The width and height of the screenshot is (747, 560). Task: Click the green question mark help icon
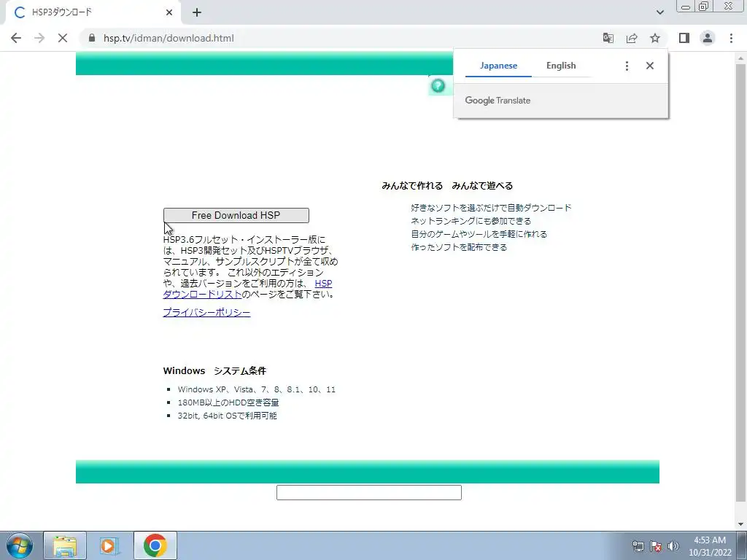(x=438, y=86)
